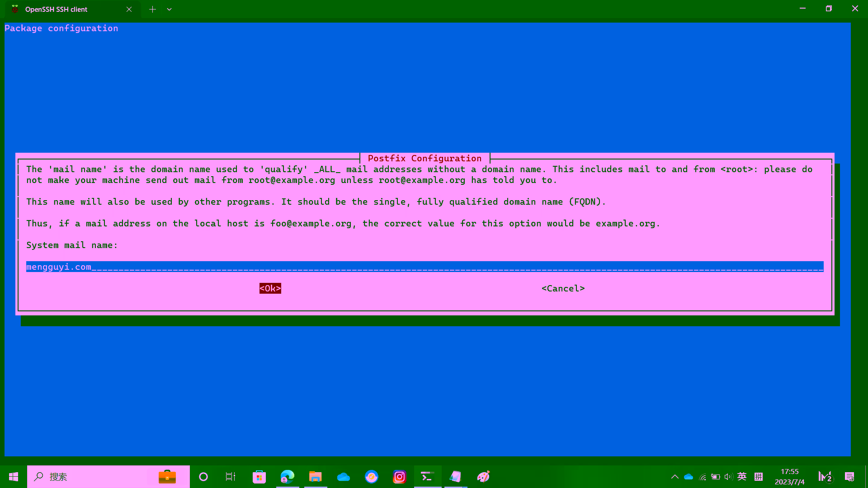
Task: Open Microsoft Edge from taskbar
Action: 288,477
